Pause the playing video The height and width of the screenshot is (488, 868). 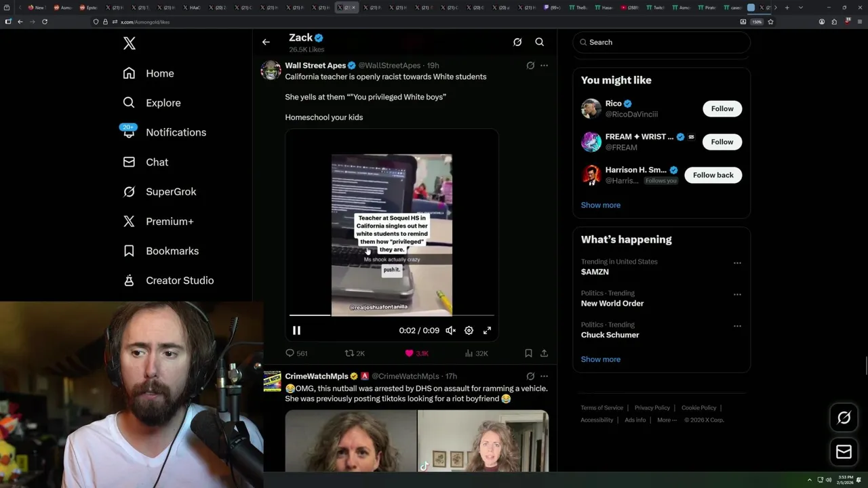[x=296, y=330]
